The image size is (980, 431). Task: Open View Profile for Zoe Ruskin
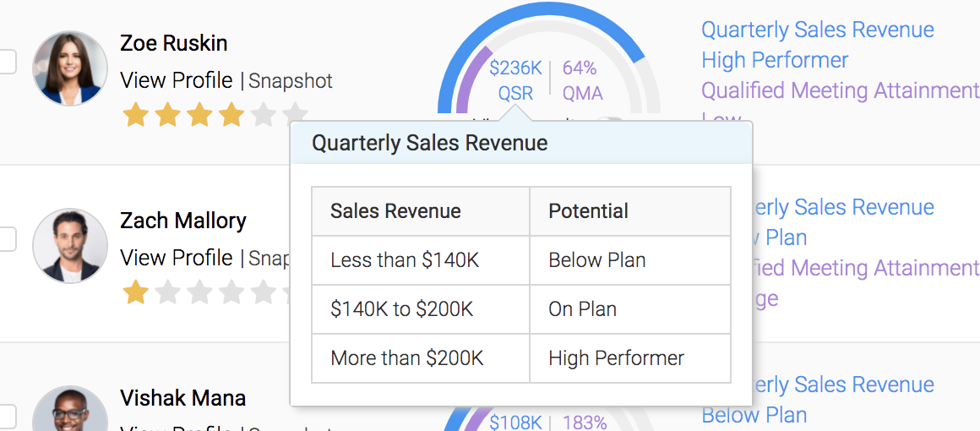coord(176,80)
